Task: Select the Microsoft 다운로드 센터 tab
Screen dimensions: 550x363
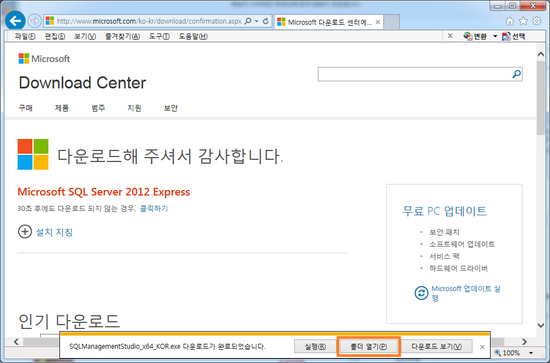Action: pyautogui.click(x=329, y=22)
